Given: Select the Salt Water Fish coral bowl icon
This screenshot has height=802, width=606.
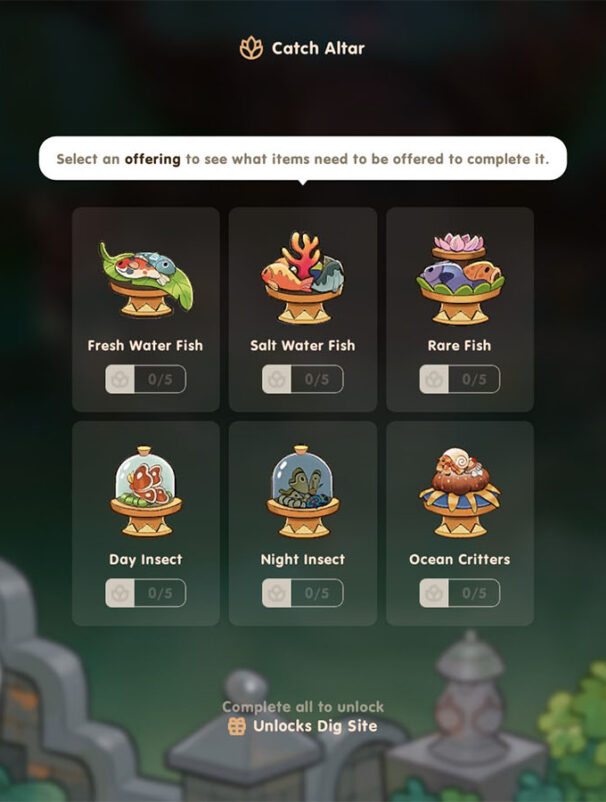Looking at the screenshot, I should coord(303,278).
